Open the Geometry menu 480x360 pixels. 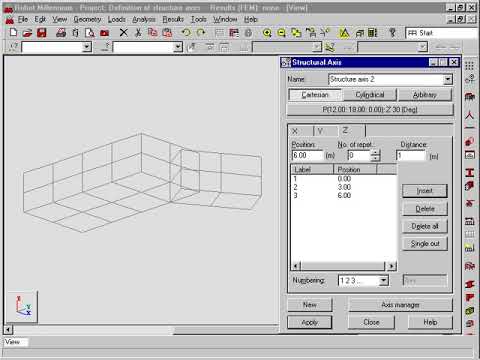pos(87,19)
